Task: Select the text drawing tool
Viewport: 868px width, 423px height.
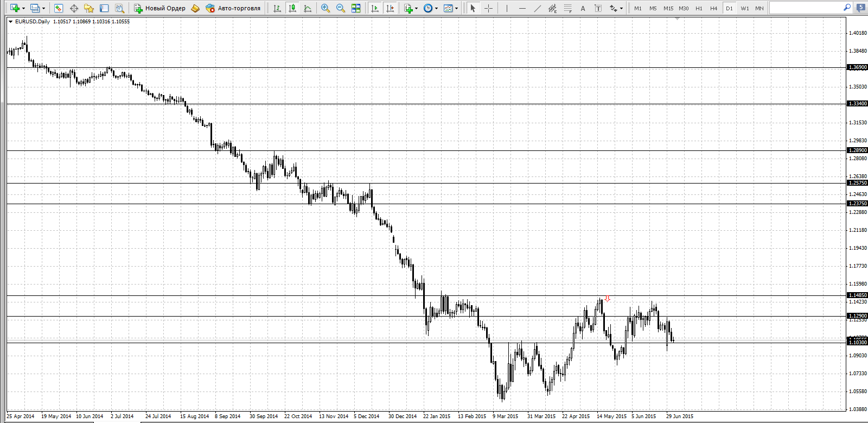Action: (x=583, y=8)
